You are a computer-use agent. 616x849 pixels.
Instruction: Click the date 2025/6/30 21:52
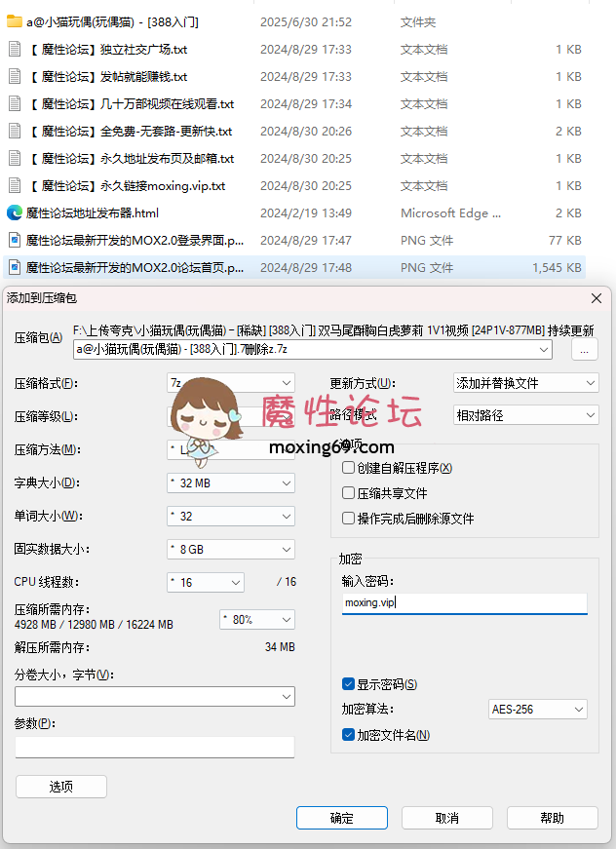(x=306, y=21)
